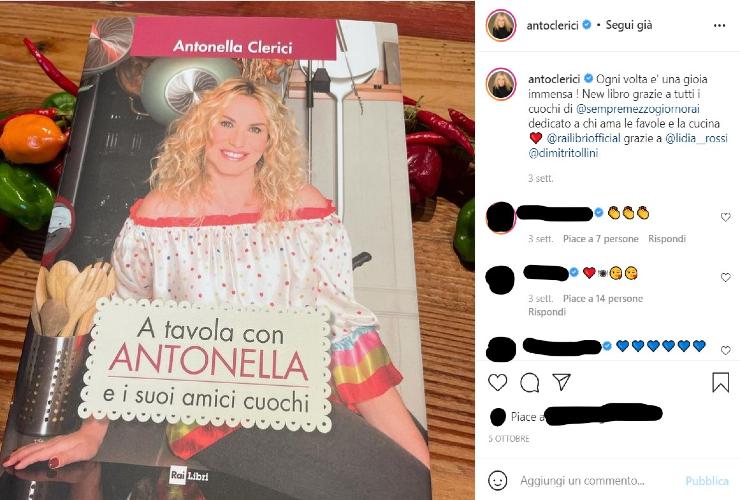The width and height of the screenshot is (740, 500).
Task: Reply to the clapping hands comment
Action: pyautogui.click(x=666, y=239)
